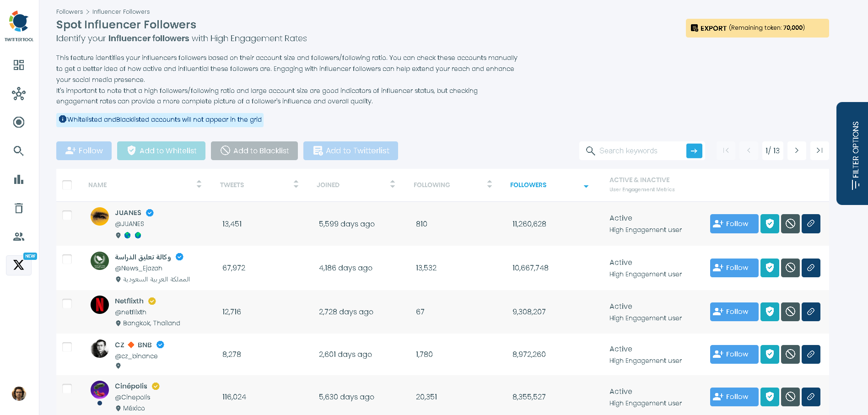Tick the checkbox for JUANES row

[67, 215]
